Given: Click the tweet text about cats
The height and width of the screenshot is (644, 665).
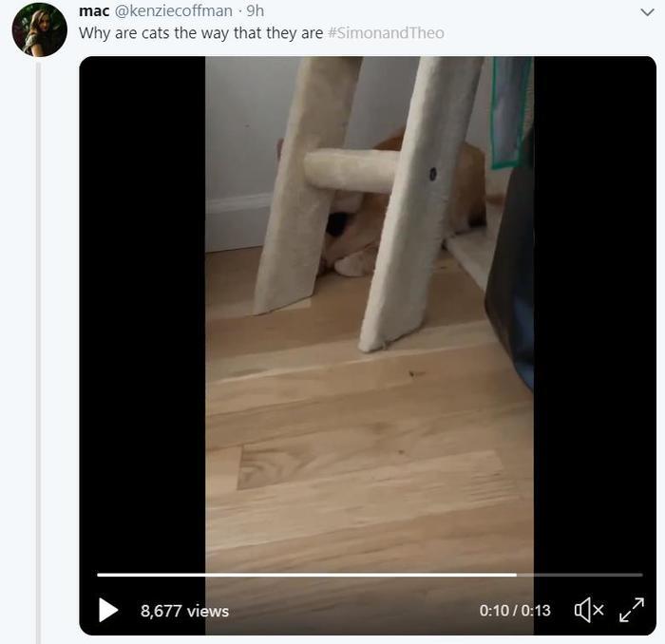Looking at the screenshot, I should tap(201, 33).
